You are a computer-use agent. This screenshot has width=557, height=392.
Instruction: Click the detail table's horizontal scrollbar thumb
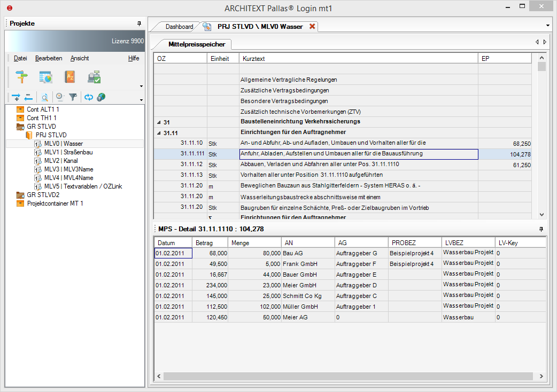point(348,376)
